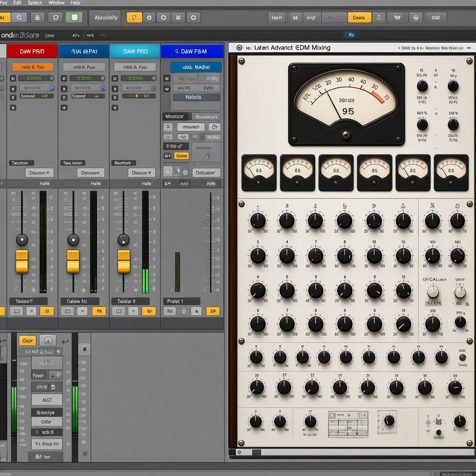
Task: Click the plus icon in the Pratet 1 strip
Action: (x=196, y=311)
